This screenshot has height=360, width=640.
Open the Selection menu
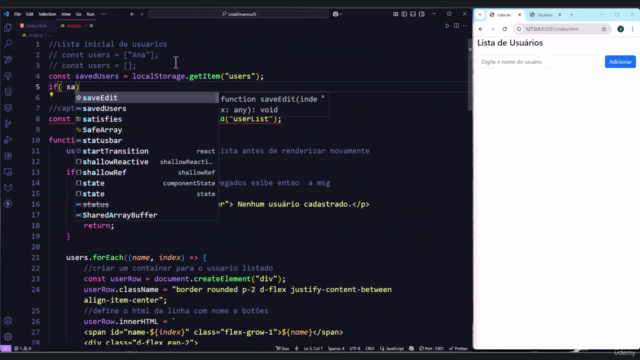pyautogui.click(x=47, y=14)
